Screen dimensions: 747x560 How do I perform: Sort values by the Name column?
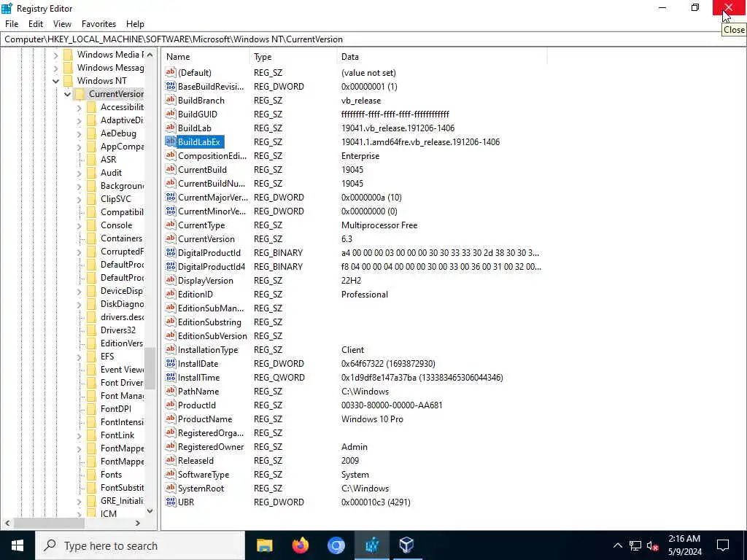pyautogui.click(x=205, y=57)
